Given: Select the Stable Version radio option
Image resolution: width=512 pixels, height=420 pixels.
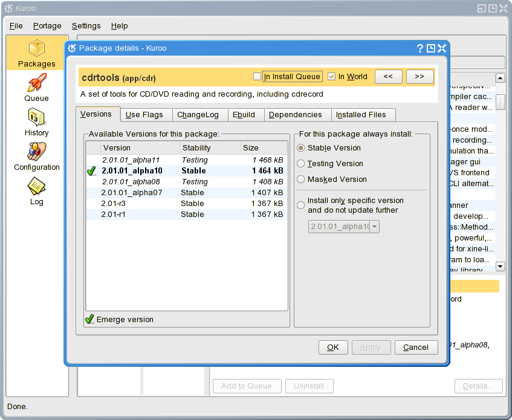Looking at the screenshot, I should click(x=301, y=148).
